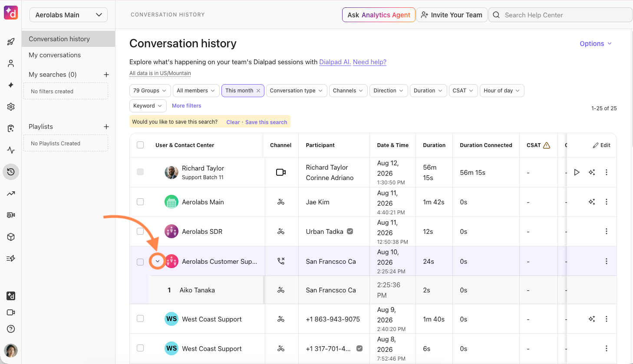Open the activity pulse sidebar icon

pyautogui.click(x=11, y=150)
